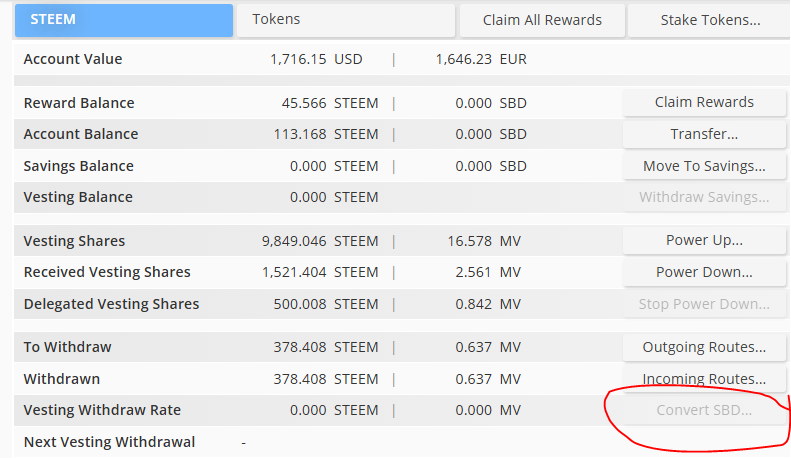The width and height of the screenshot is (791, 458).
Task: Select received shares value 2.561 MV
Action: click(x=488, y=272)
